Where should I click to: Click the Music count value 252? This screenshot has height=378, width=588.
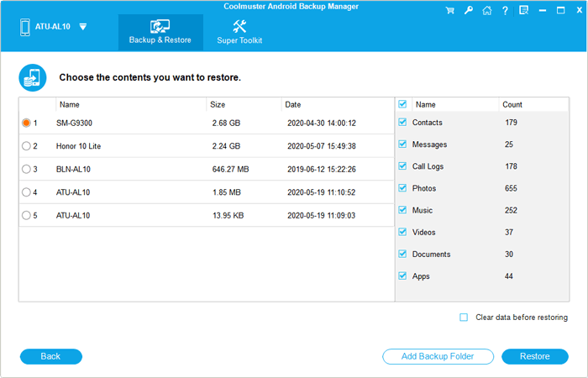pos(511,210)
